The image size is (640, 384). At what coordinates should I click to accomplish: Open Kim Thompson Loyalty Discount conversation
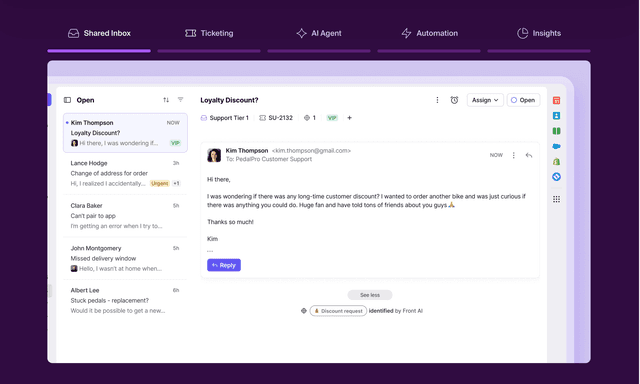click(x=125, y=133)
